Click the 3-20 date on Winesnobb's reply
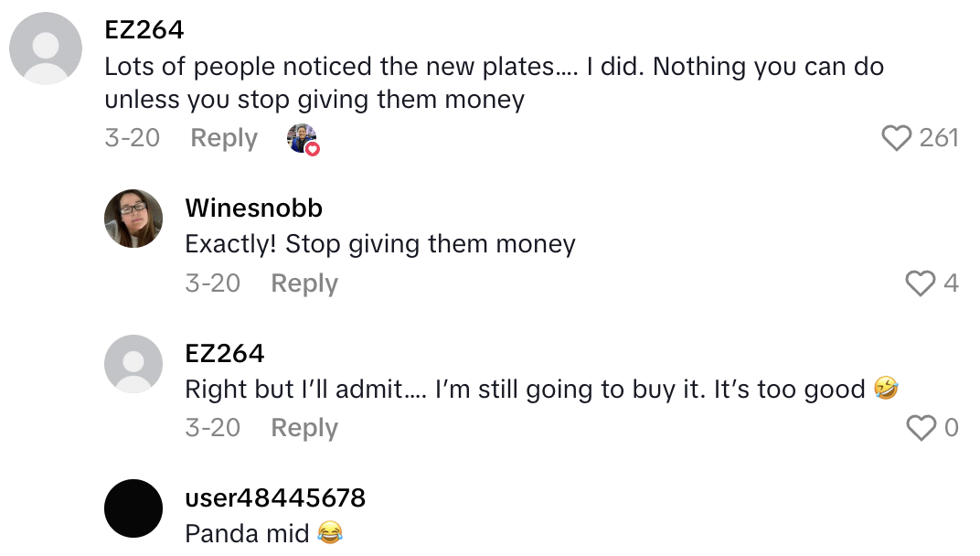The height and width of the screenshot is (556, 980). [212, 283]
